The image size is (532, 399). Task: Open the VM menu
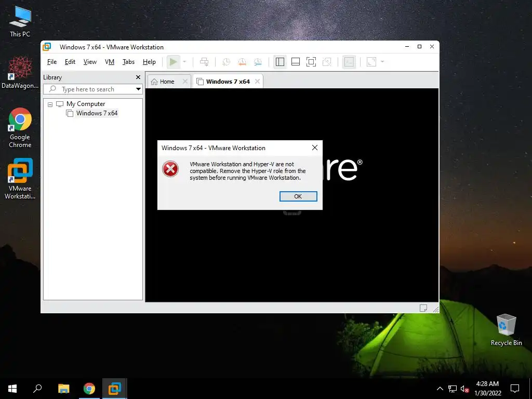click(110, 62)
